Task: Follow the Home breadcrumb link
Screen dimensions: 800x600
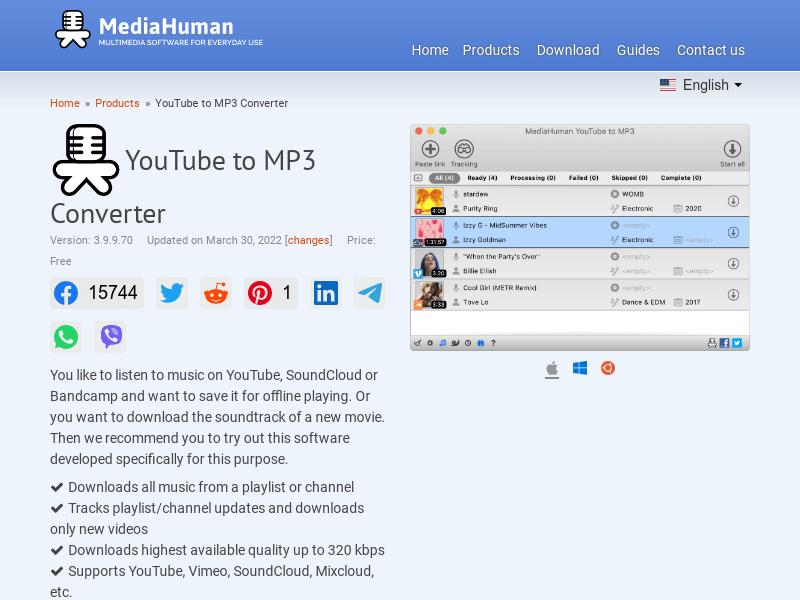Action: coord(65,103)
